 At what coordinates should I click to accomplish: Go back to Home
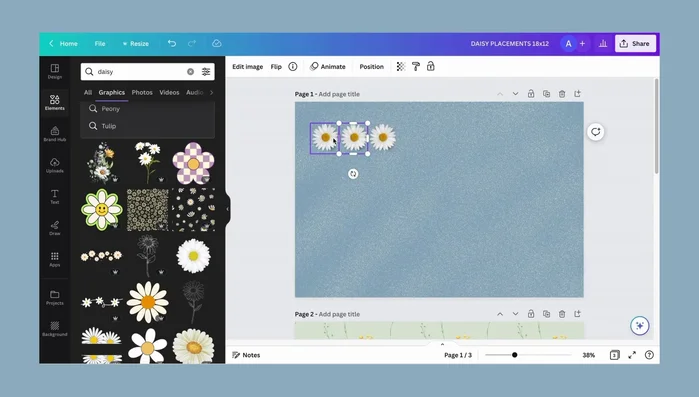pyautogui.click(x=63, y=43)
